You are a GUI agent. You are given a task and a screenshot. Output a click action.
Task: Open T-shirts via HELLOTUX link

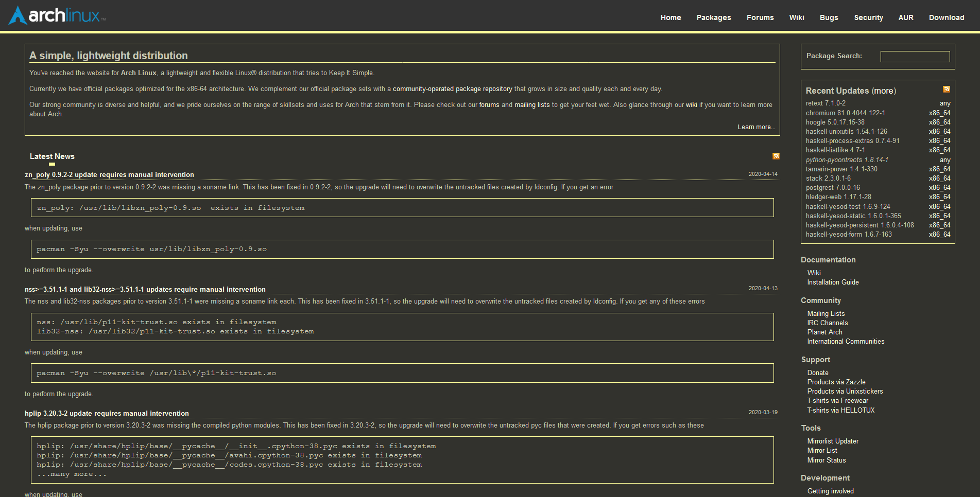841,411
